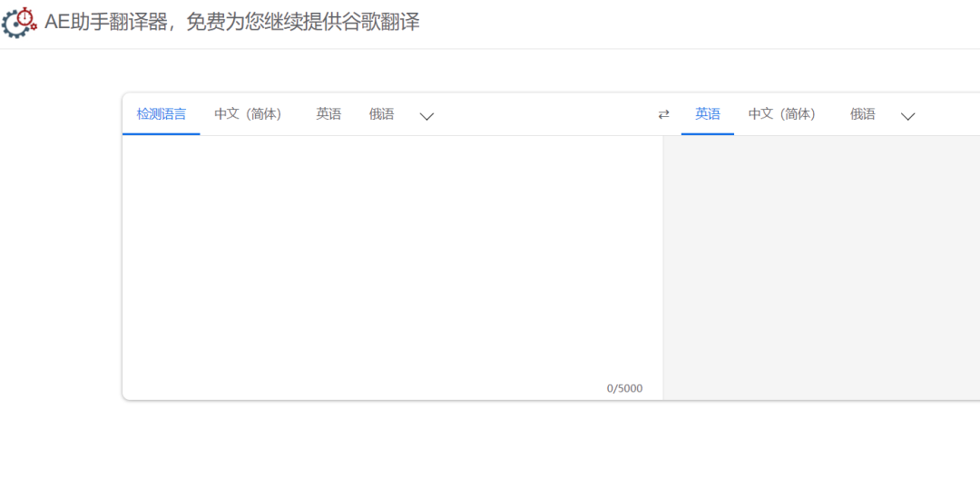Swap source and target languages
The height and width of the screenshot is (497, 980).
663,114
